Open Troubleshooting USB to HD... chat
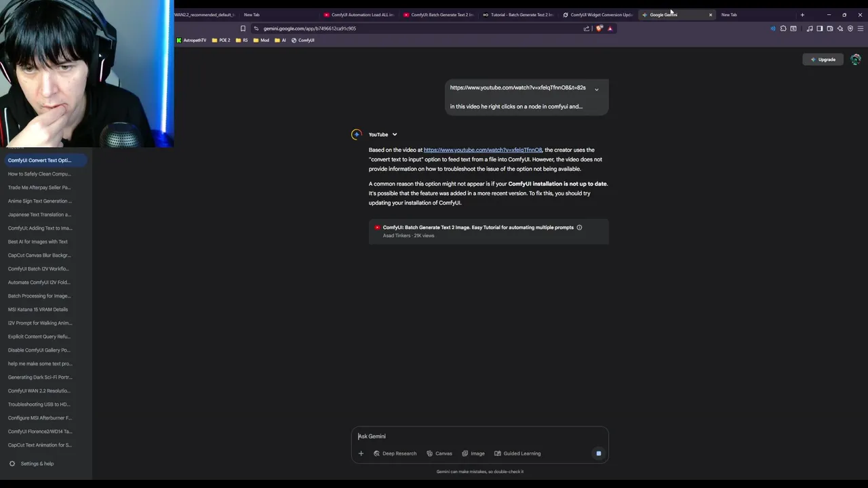This screenshot has height=488, width=868. pos(39,405)
